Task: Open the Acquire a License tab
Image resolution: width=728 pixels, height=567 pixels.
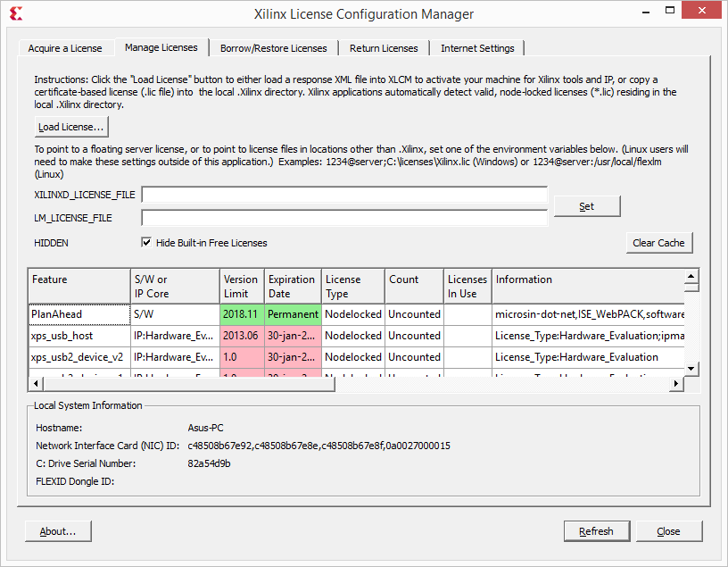Action: point(65,48)
